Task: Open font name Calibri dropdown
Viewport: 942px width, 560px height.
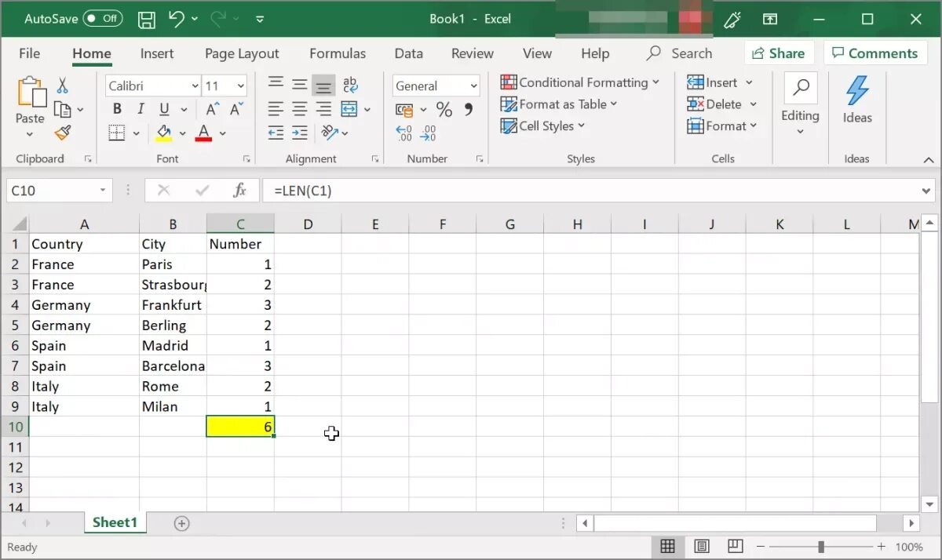Action: 195,86
